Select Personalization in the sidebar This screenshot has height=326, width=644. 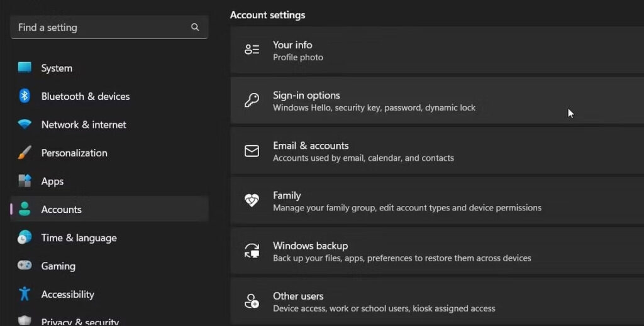coord(109,153)
